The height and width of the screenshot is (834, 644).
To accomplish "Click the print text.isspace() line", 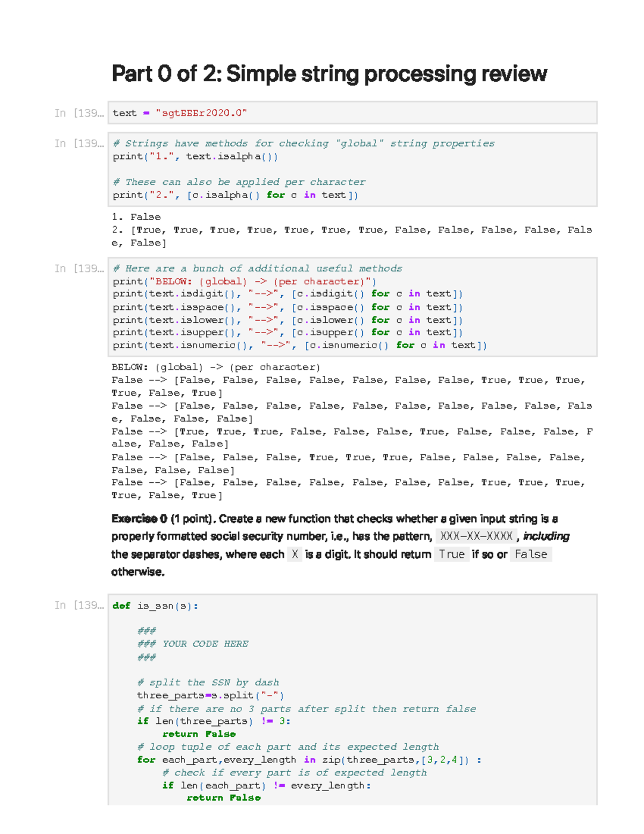I will click(287, 307).
